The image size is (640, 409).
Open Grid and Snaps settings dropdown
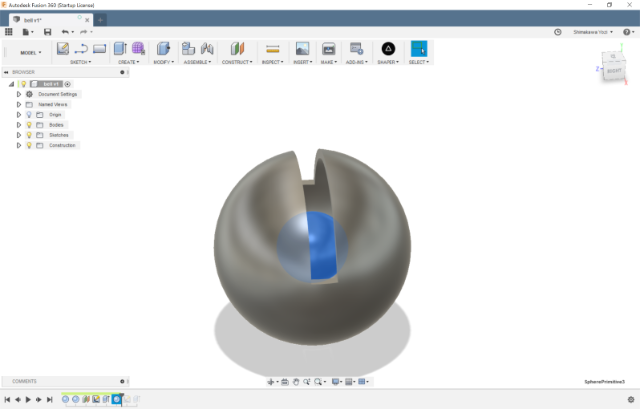350,382
